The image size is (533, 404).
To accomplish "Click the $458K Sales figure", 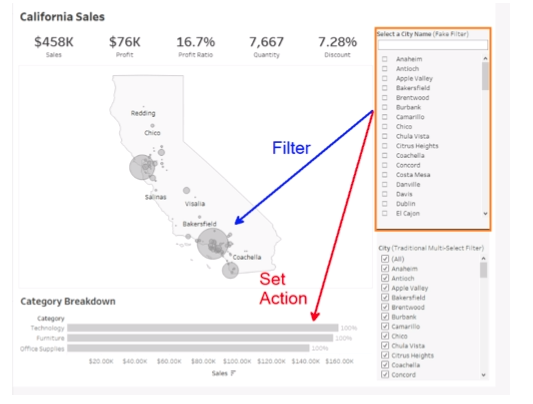I will (54, 42).
